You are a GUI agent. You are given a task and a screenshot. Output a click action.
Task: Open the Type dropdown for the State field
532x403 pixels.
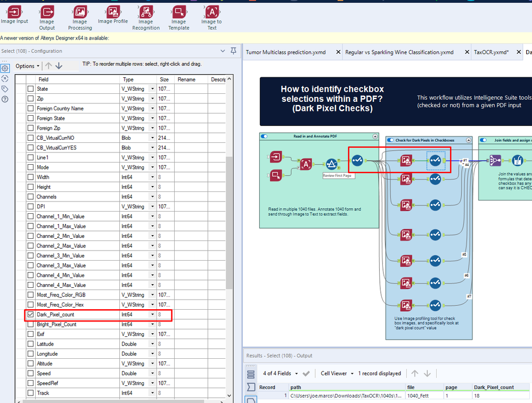tap(152, 88)
